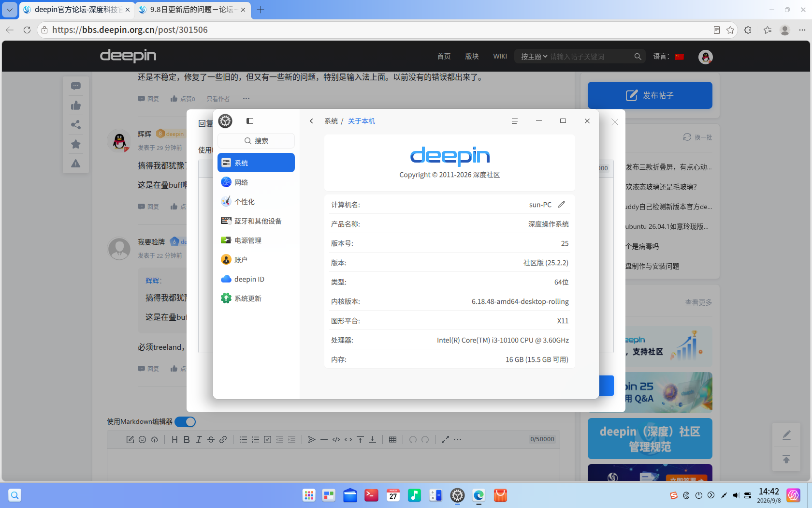Insert hyperlink in editor toolbar
Screen dimensions: 812x508
tap(223, 439)
